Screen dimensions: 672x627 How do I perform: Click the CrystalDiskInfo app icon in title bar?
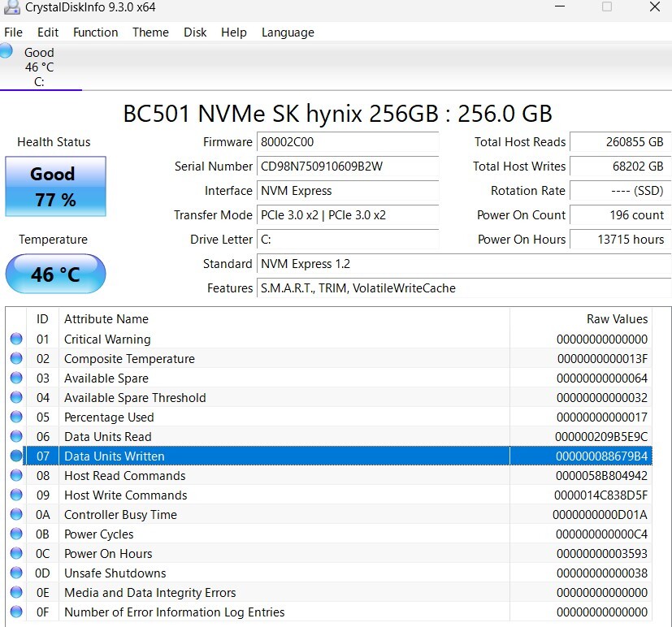[x=11, y=7]
